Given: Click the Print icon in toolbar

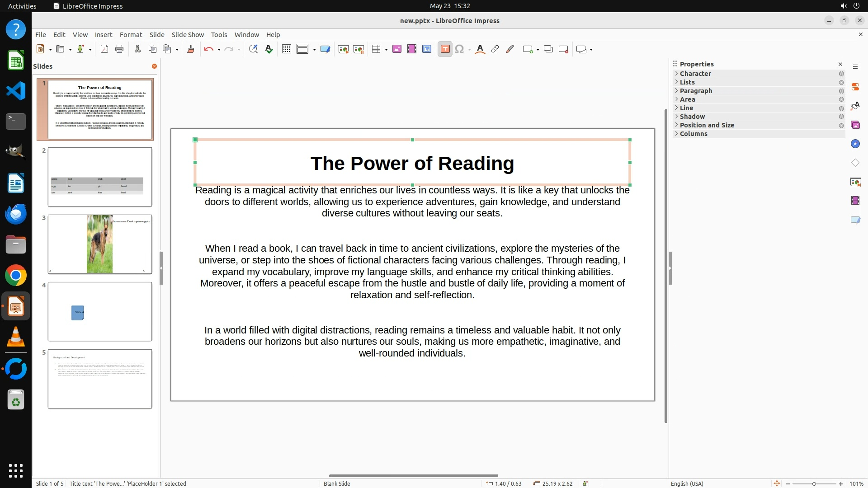Looking at the screenshot, I should click(x=119, y=49).
